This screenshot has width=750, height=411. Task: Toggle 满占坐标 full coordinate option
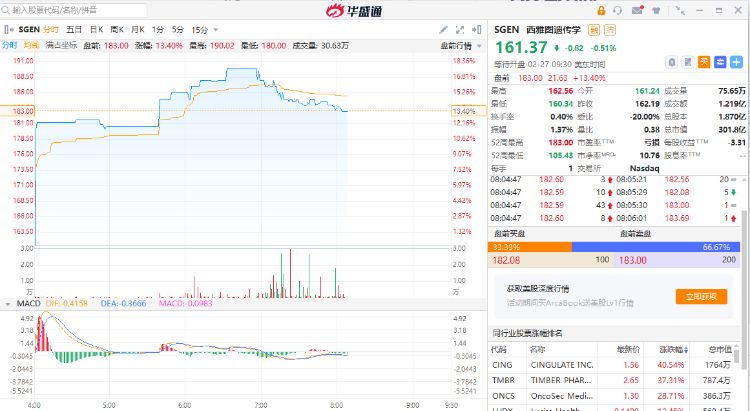tap(61, 45)
